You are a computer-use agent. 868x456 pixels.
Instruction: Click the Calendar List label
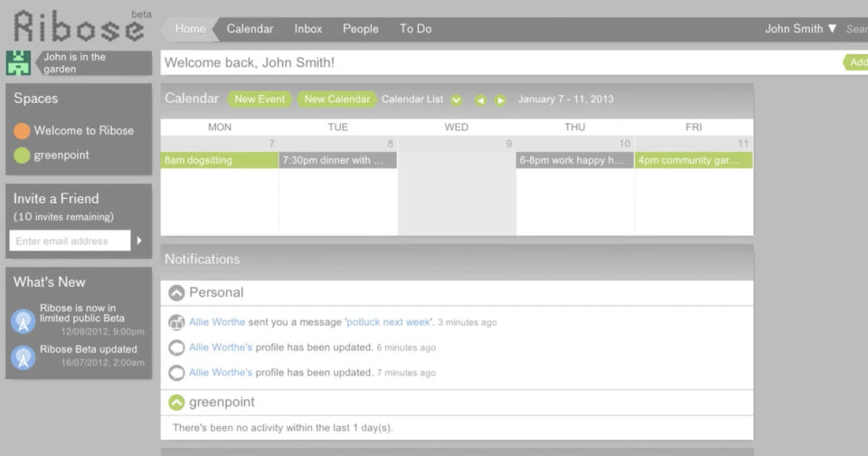click(x=412, y=100)
